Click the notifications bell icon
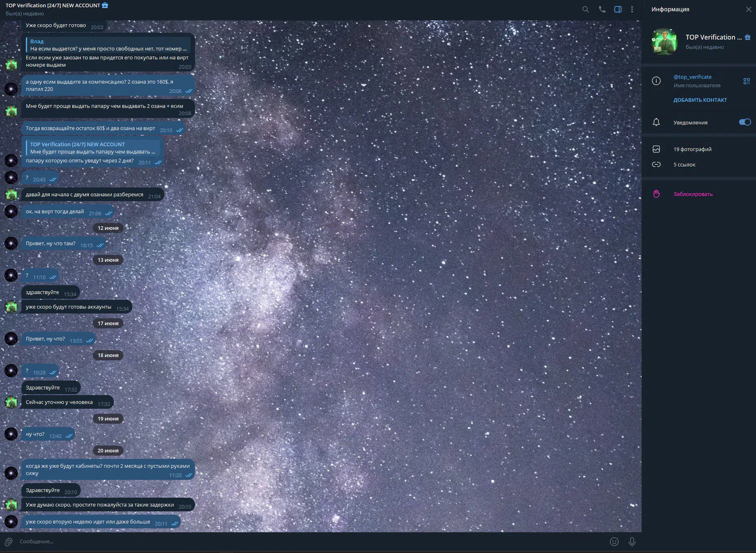This screenshot has width=756, height=553. tap(656, 122)
